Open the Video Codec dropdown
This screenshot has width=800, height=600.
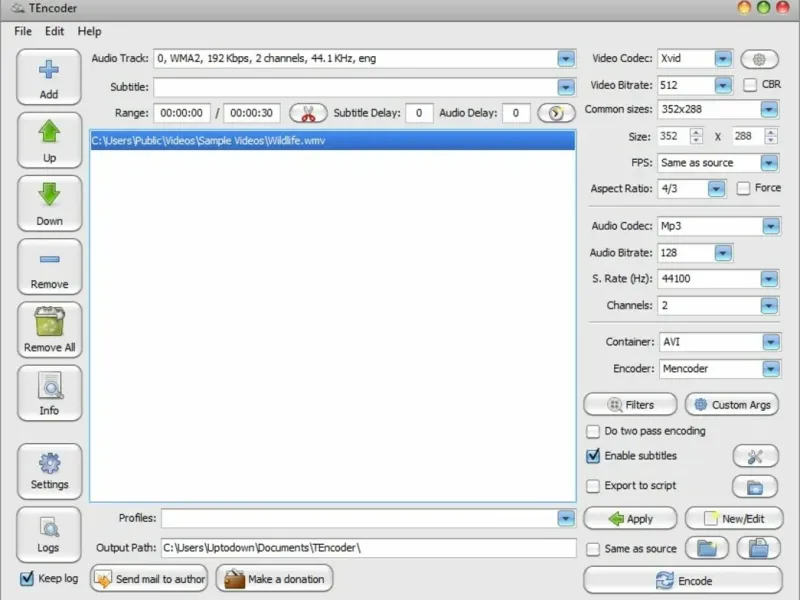[723, 59]
